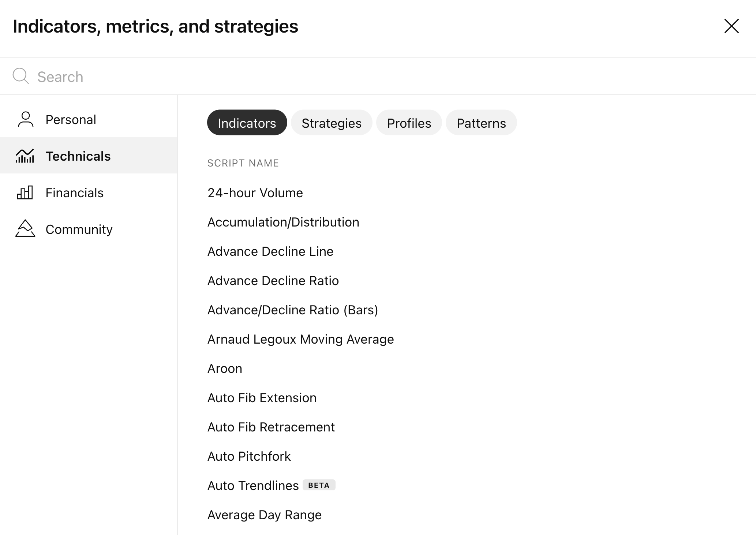Choose Advance Decline Line script
The width and height of the screenshot is (756, 535).
click(x=270, y=251)
